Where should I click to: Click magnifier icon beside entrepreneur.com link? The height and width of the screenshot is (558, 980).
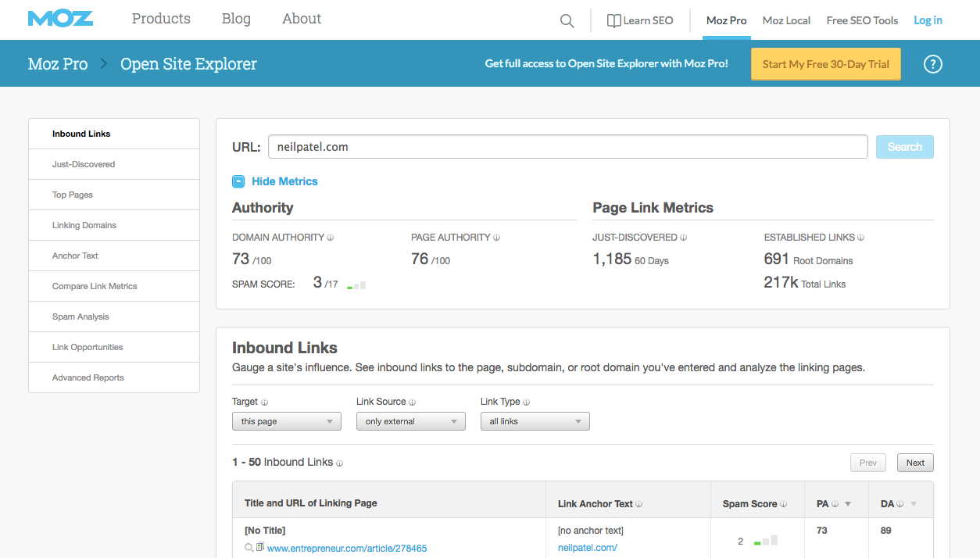tap(249, 548)
